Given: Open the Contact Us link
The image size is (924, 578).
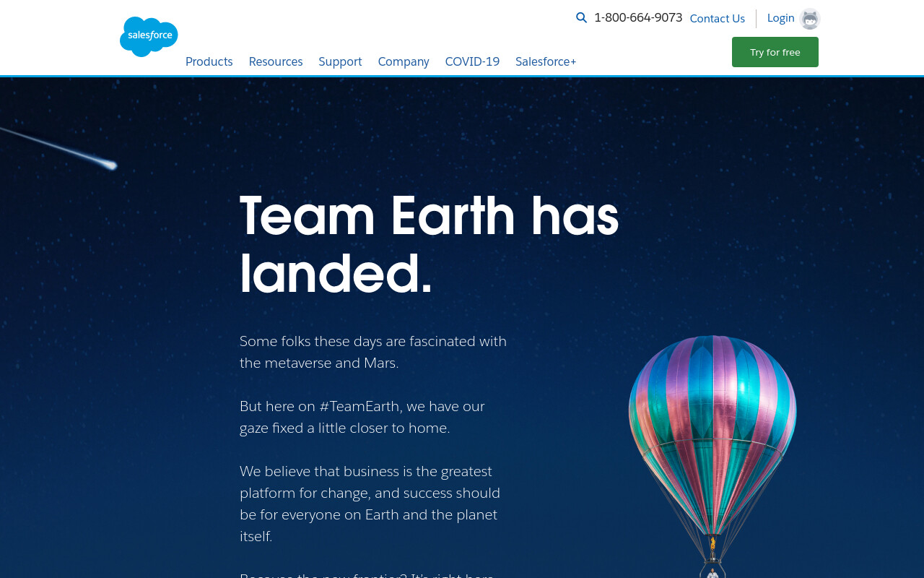Looking at the screenshot, I should pos(718,18).
